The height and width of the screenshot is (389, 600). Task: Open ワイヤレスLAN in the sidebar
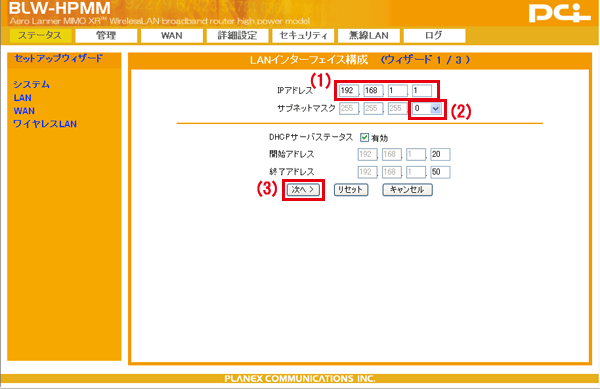(x=45, y=124)
